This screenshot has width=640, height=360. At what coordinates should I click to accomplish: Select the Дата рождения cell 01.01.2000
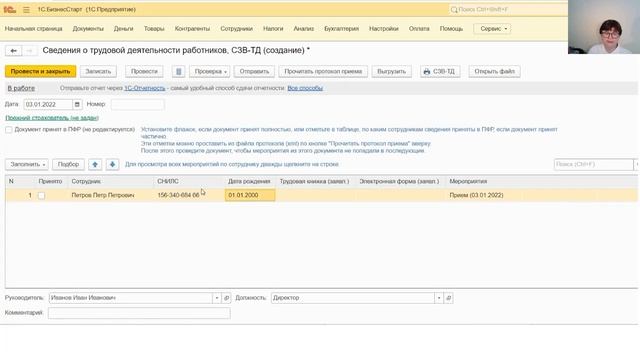250,196
